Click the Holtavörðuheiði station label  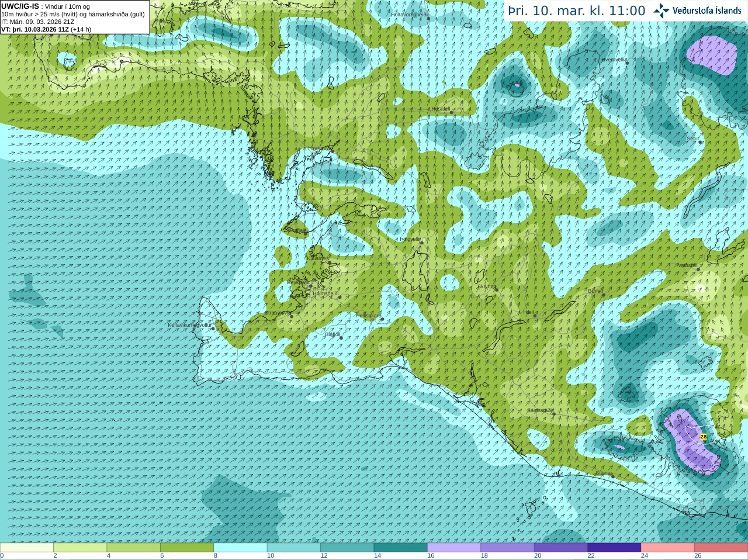coord(410,14)
